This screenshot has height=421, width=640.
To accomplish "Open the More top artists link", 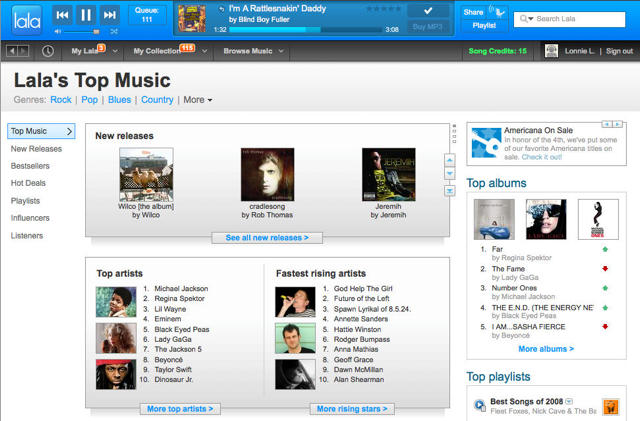I will (179, 409).
